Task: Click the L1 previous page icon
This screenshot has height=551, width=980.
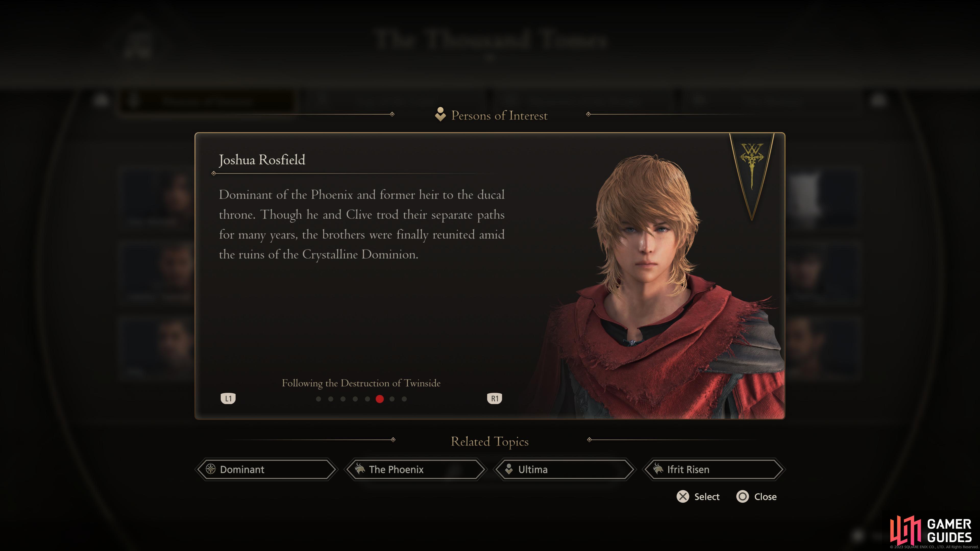Action: coord(228,398)
